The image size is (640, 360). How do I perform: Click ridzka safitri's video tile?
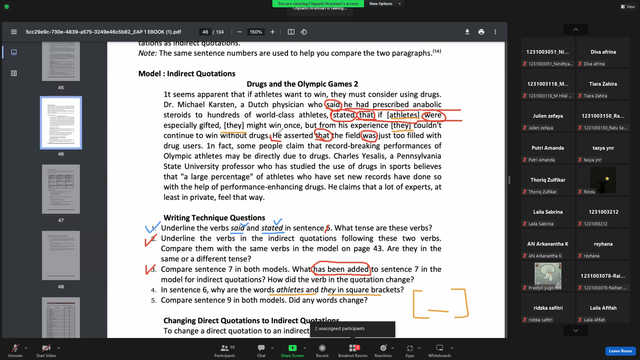(x=548, y=308)
